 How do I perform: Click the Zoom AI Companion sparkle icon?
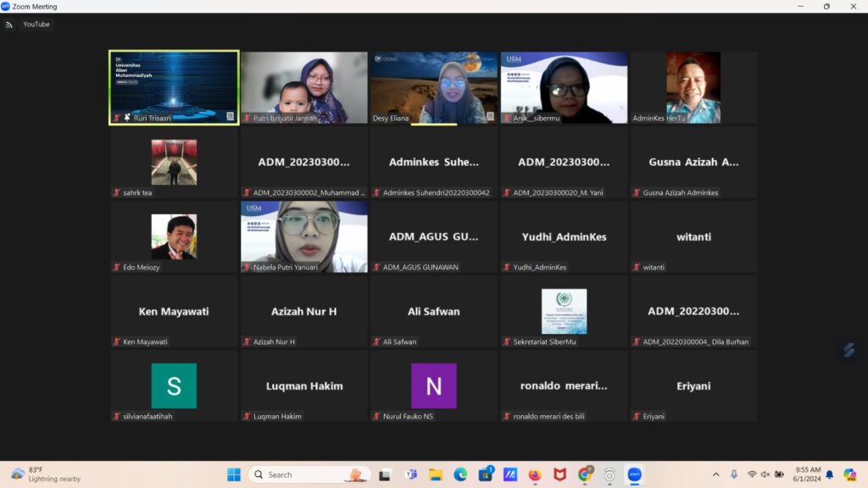tap(849, 350)
